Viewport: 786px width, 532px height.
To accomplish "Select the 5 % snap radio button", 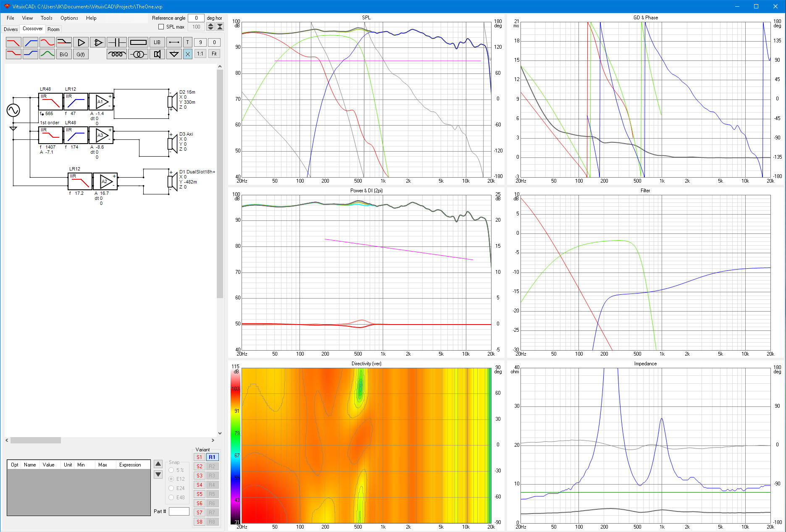I will 171,470.
